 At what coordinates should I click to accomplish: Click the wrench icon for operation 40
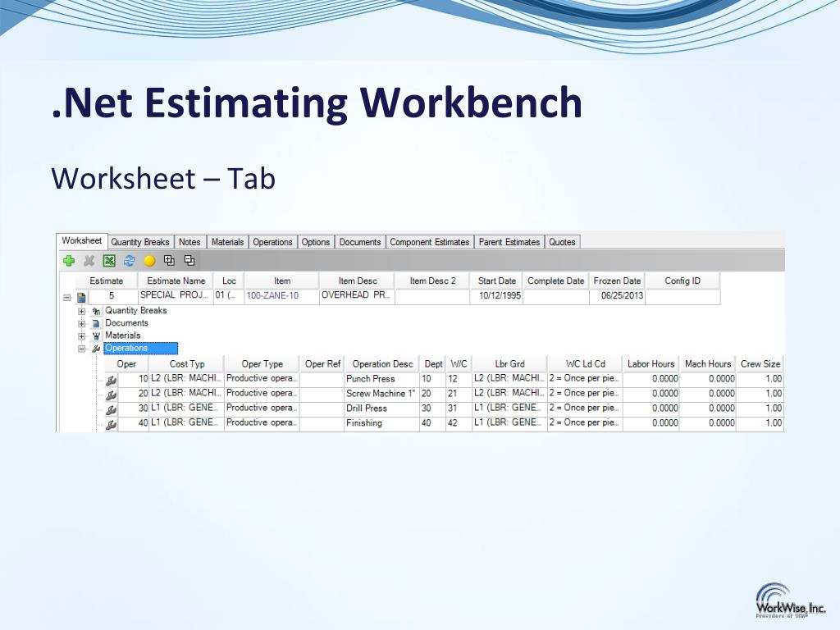point(111,425)
